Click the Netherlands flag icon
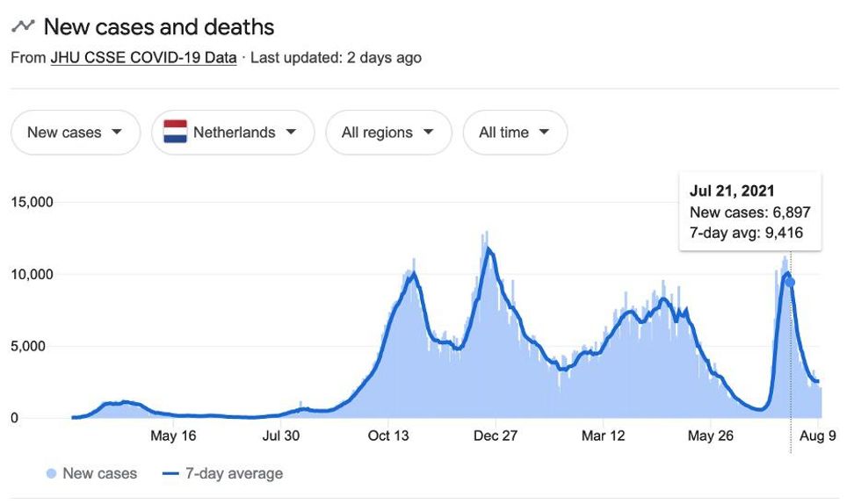The image size is (861, 504). coord(176,133)
